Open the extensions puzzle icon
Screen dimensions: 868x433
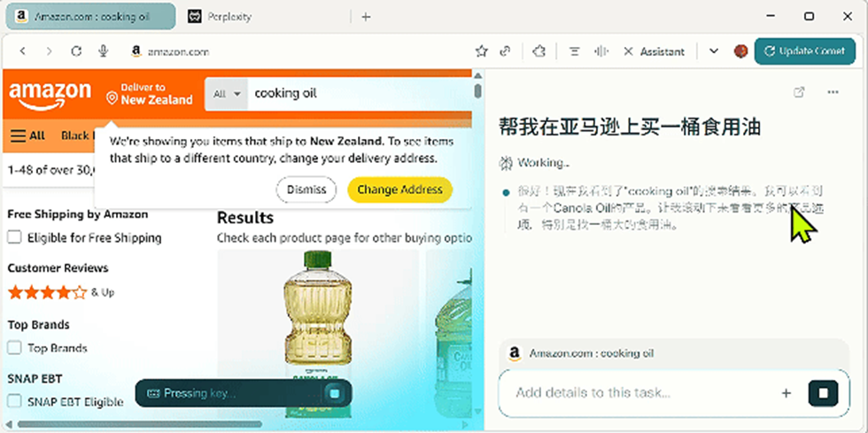coord(539,51)
